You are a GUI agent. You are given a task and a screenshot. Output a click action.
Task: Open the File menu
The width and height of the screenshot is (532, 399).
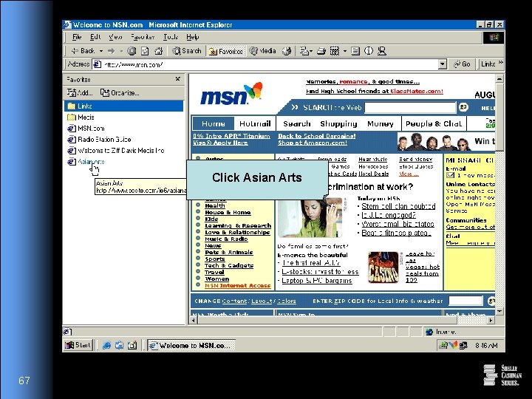[x=77, y=37]
